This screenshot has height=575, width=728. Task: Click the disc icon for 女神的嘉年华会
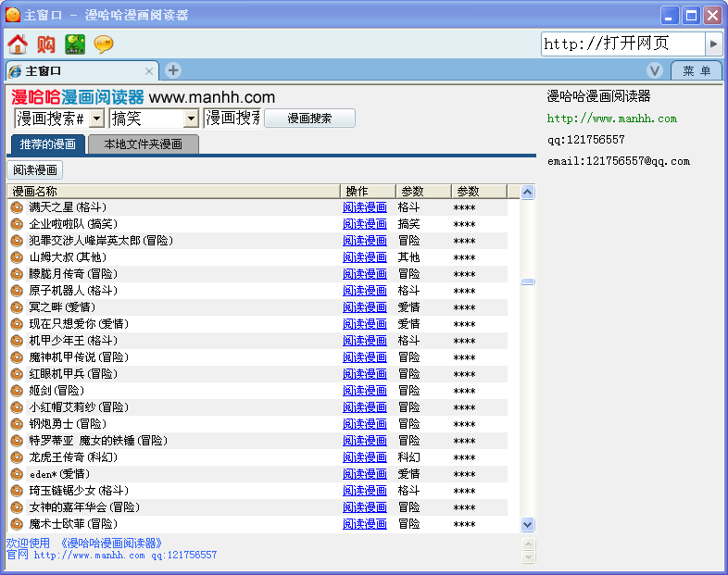(x=17, y=507)
